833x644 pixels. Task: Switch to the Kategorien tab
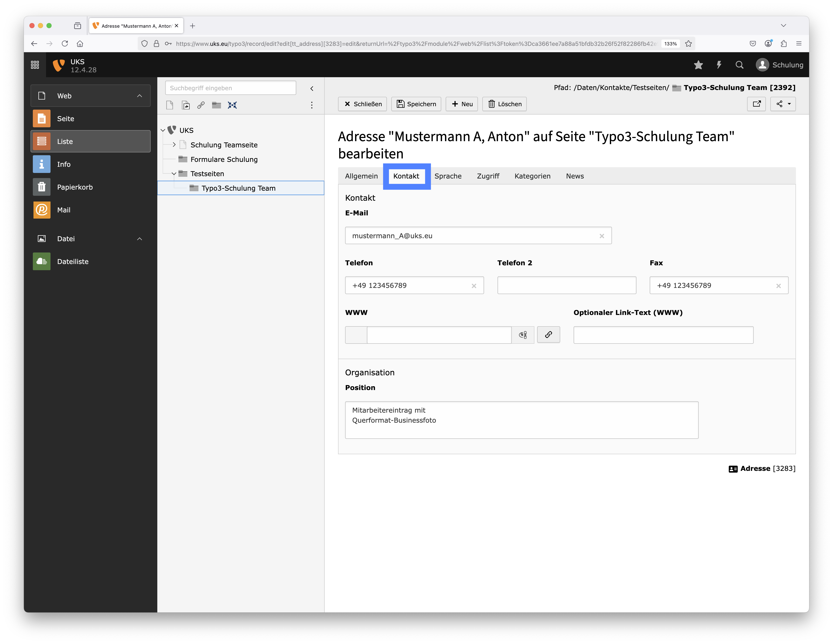click(532, 176)
